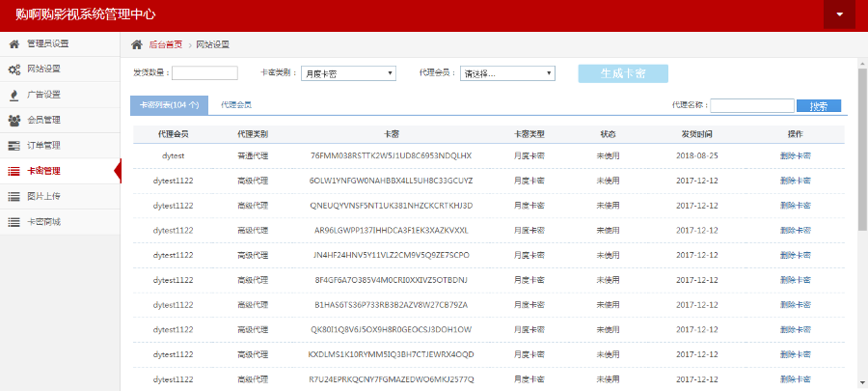
Task: Click 删除卡密 for card starting JN4HF24HNV5Y
Action: pyautogui.click(x=796, y=255)
